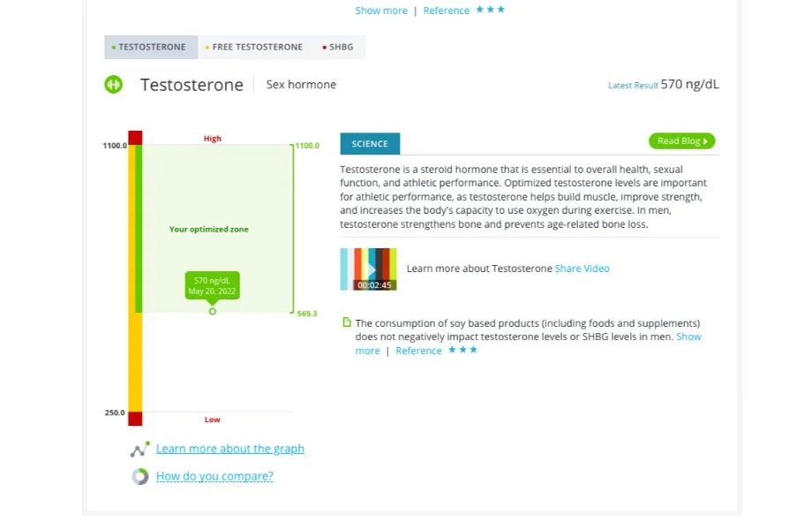Open the Share Video link
The image size is (812, 530).
(x=581, y=268)
